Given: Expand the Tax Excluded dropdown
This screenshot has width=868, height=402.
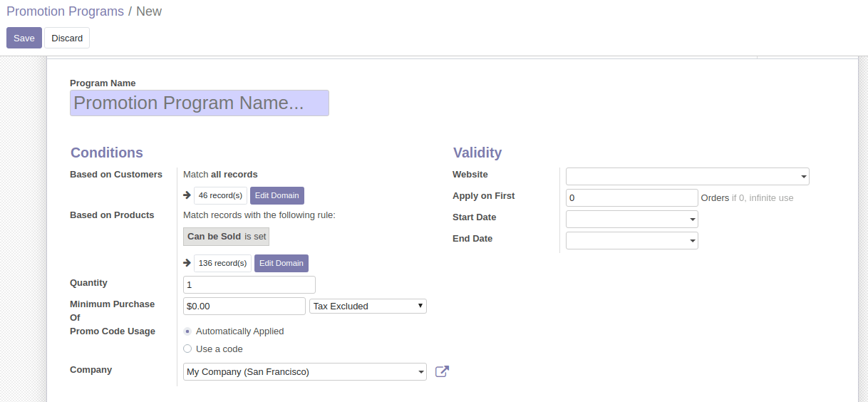Looking at the screenshot, I should (368, 306).
